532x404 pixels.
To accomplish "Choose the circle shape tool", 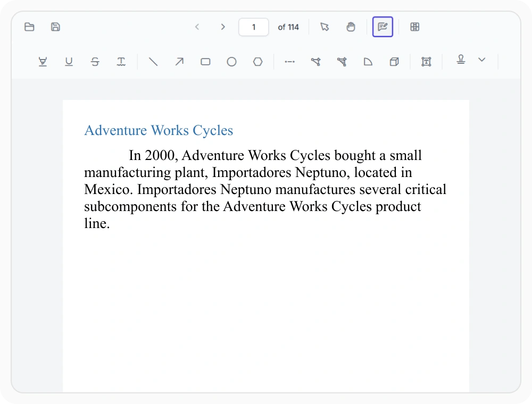I will pos(232,62).
